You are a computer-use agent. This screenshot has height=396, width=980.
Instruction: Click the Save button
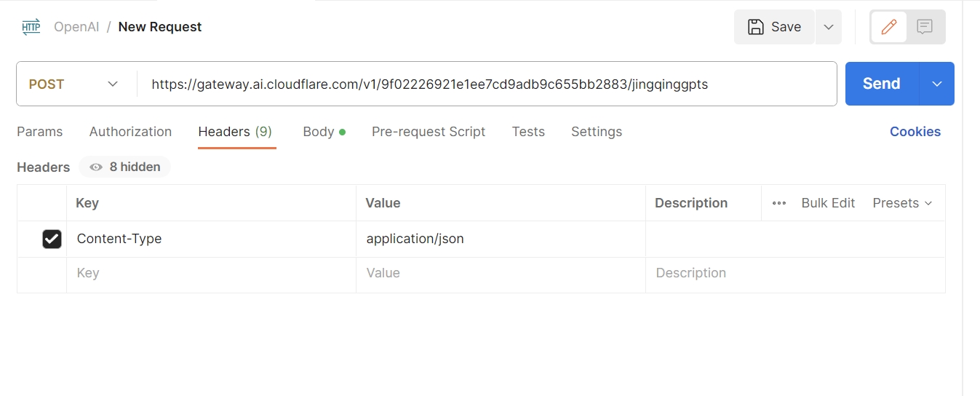[774, 27]
